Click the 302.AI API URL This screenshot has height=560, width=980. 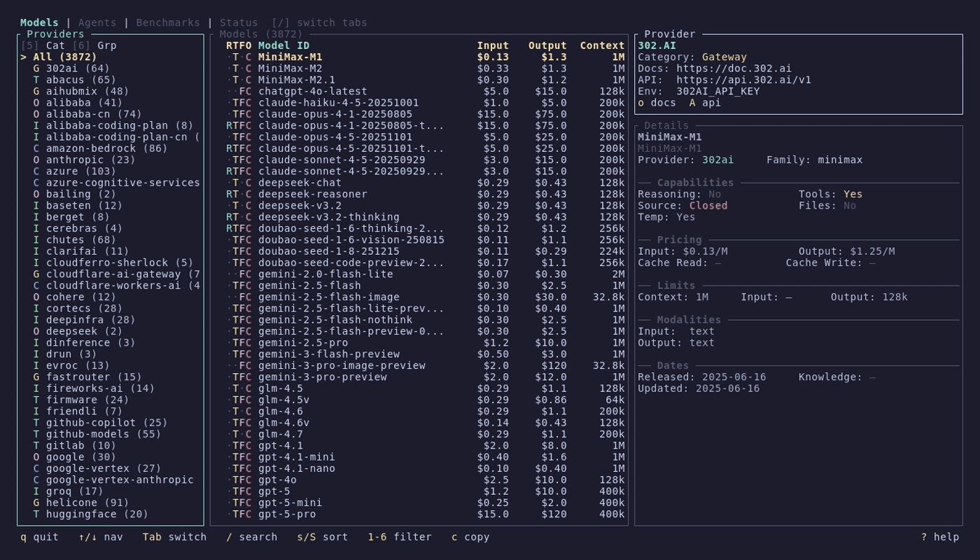pyautogui.click(x=743, y=80)
